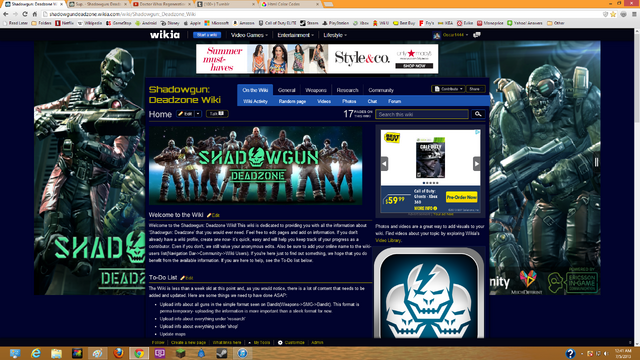640x360 pixels.
Task: Click the skull app icon image
Action: [x=429, y=293]
